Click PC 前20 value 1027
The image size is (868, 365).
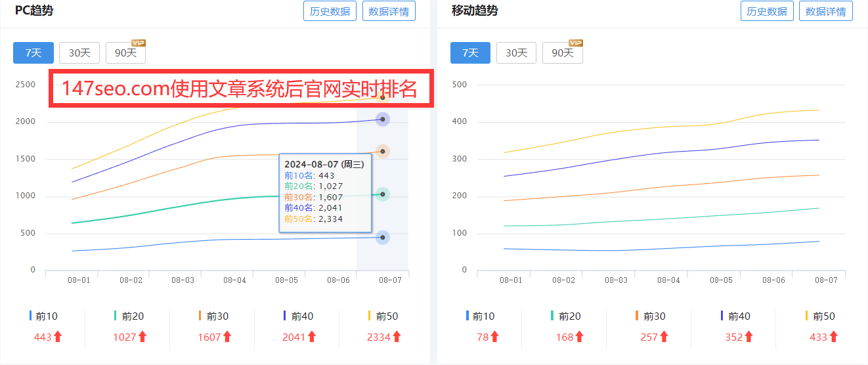coord(125,337)
